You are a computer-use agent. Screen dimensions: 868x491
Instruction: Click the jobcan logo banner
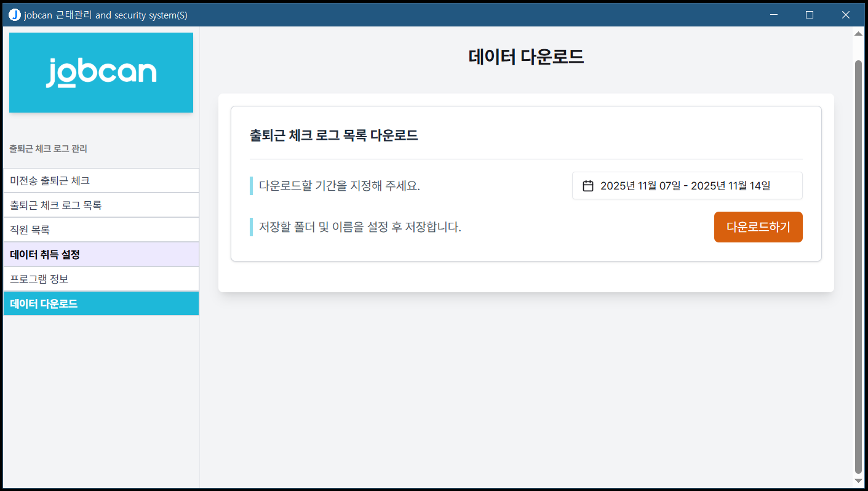pos(101,73)
